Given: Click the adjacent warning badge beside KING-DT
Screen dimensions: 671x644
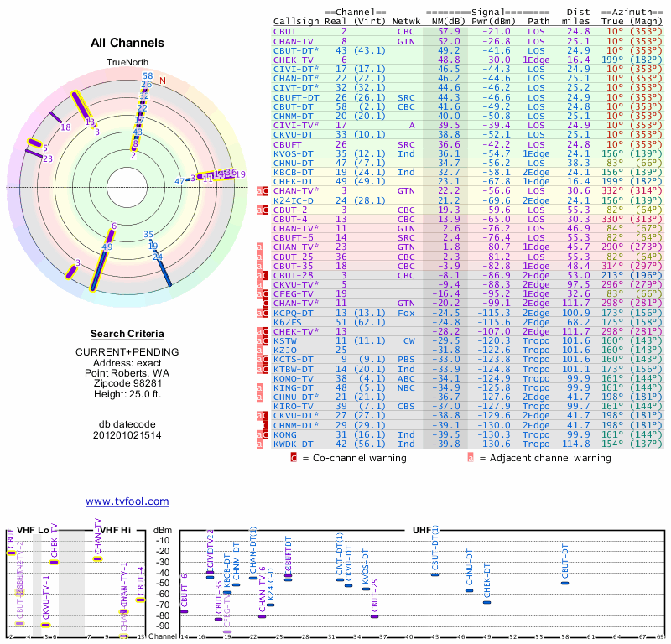Looking at the screenshot, I should [259, 388].
